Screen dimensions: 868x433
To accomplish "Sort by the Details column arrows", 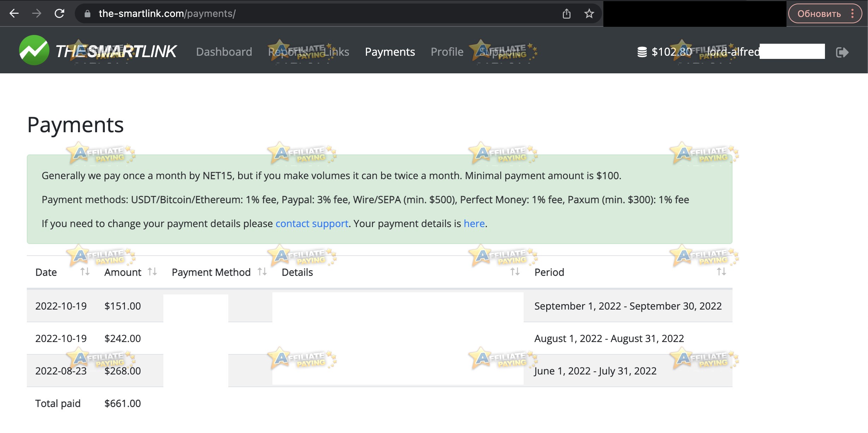I will click(515, 272).
